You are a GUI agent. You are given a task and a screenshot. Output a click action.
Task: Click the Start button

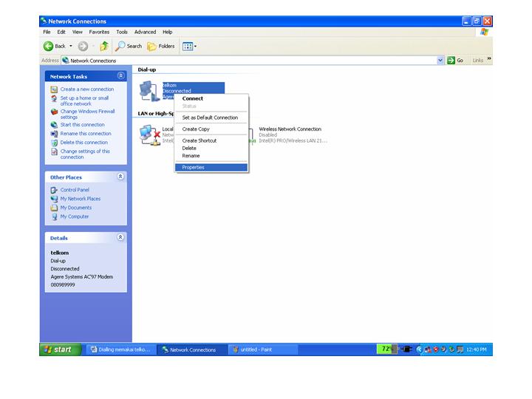pyautogui.click(x=61, y=349)
